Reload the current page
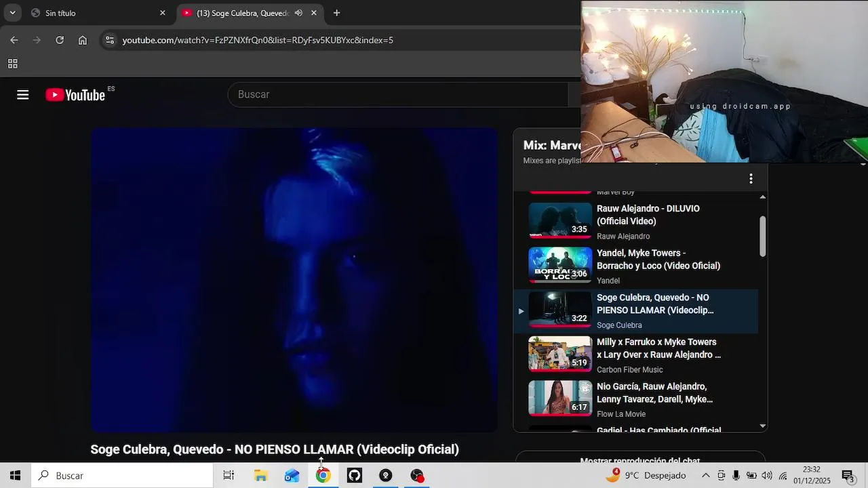 click(60, 40)
